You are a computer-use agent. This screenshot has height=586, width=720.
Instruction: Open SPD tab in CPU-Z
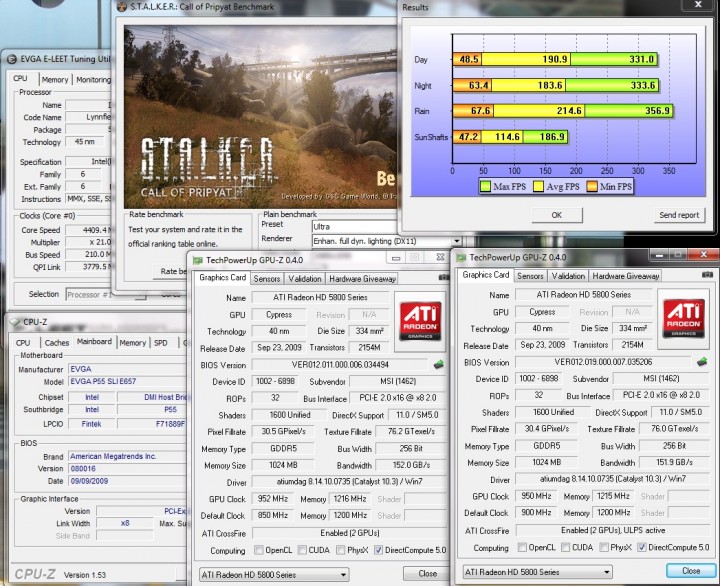pyautogui.click(x=161, y=343)
